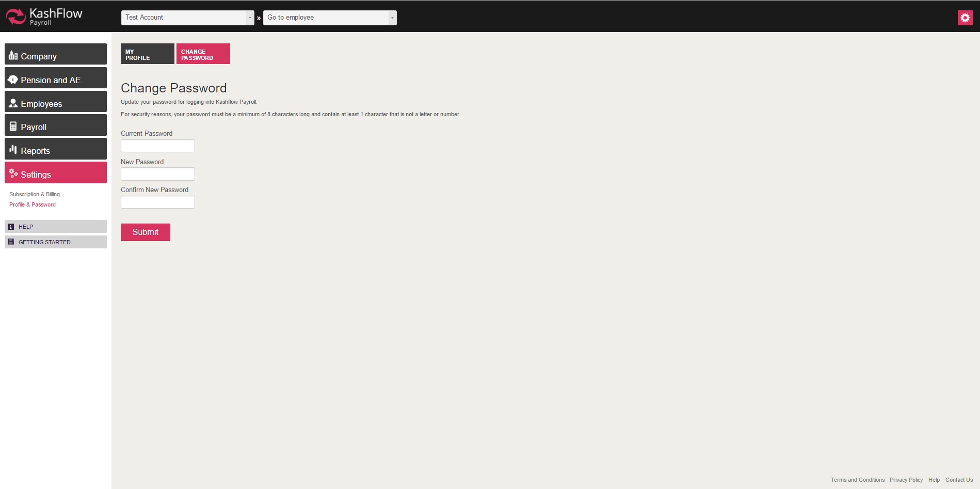
Task: Select the Confirm New Password field
Action: pos(157,202)
